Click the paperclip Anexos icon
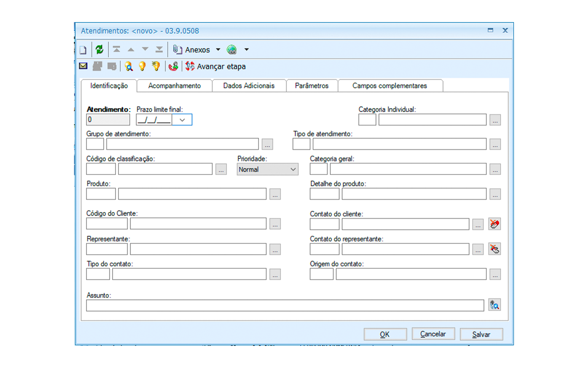Viewport: 588px width, 368px height. point(177,49)
